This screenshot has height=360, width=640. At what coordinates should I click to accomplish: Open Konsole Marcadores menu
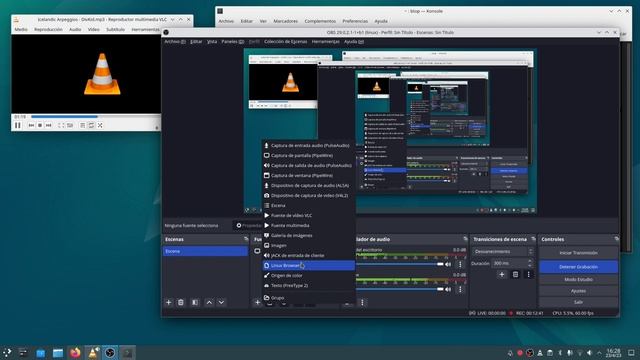coord(285,21)
